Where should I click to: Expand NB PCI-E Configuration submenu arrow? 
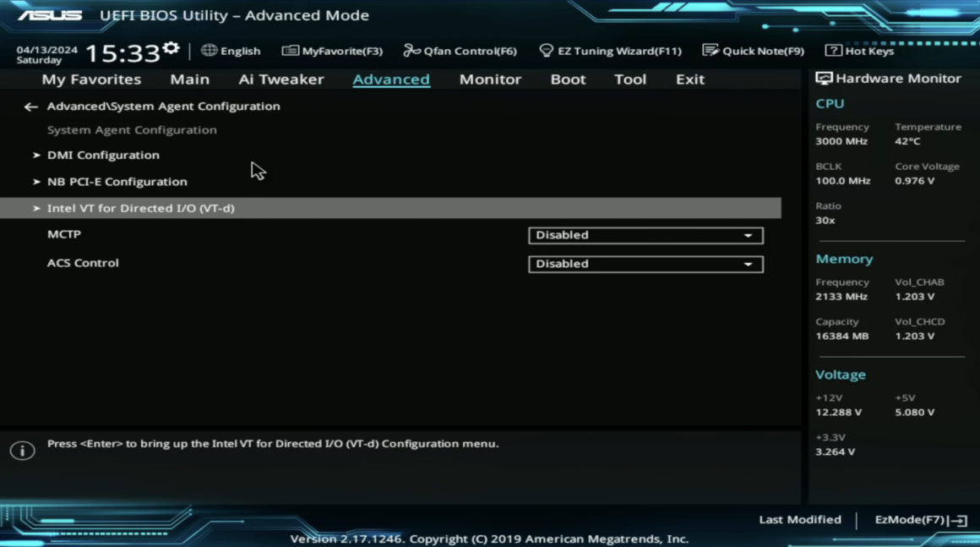pos(36,182)
